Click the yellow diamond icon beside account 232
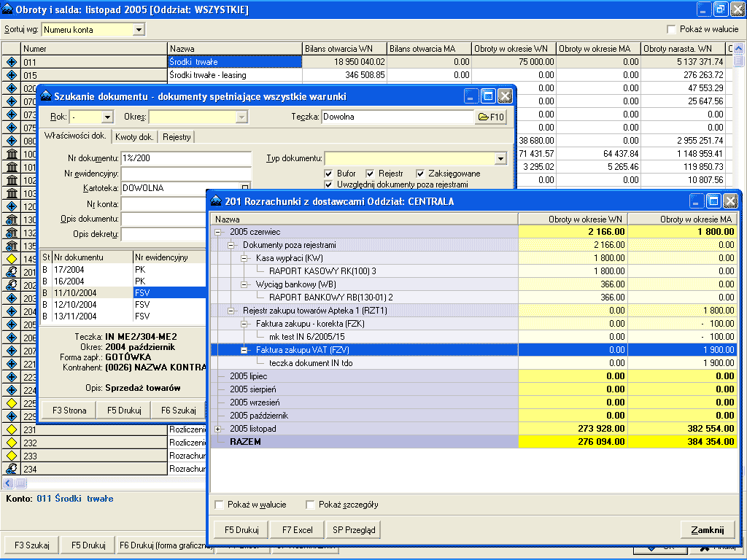The image size is (747, 560). (x=11, y=443)
